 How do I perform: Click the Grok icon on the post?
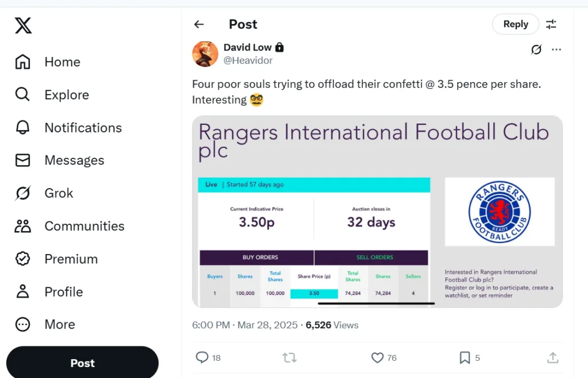tap(536, 50)
